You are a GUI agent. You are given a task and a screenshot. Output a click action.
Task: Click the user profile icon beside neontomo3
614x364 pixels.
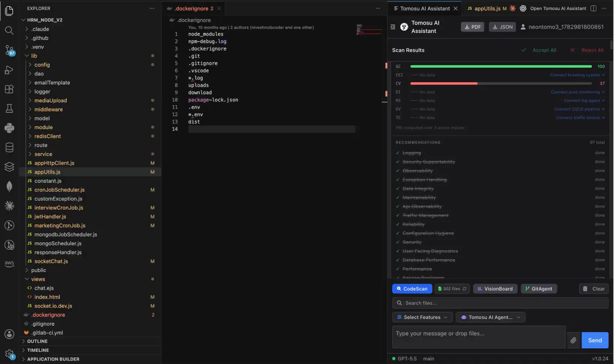tap(523, 27)
